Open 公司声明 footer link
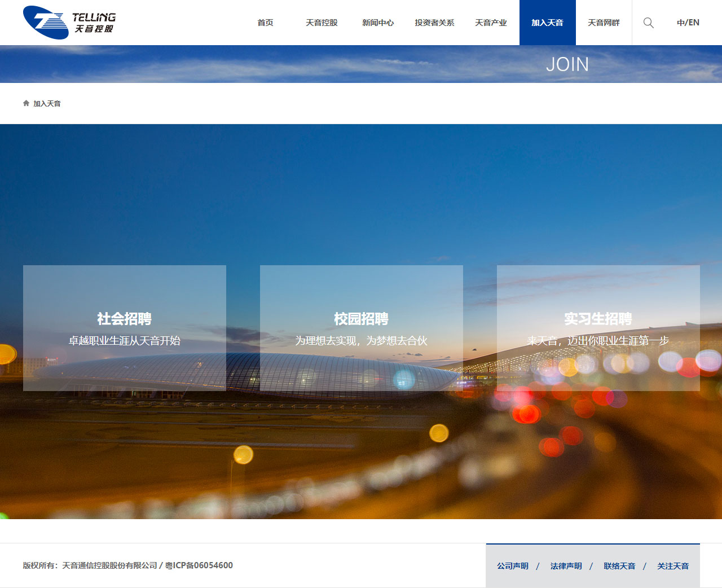The width and height of the screenshot is (722, 588). [x=512, y=566]
